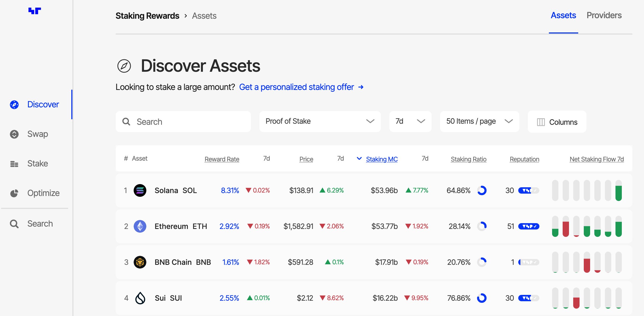Image resolution: width=644 pixels, height=316 pixels.
Task: Click Ethereum's net staking flow bars
Action: click(x=587, y=226)
